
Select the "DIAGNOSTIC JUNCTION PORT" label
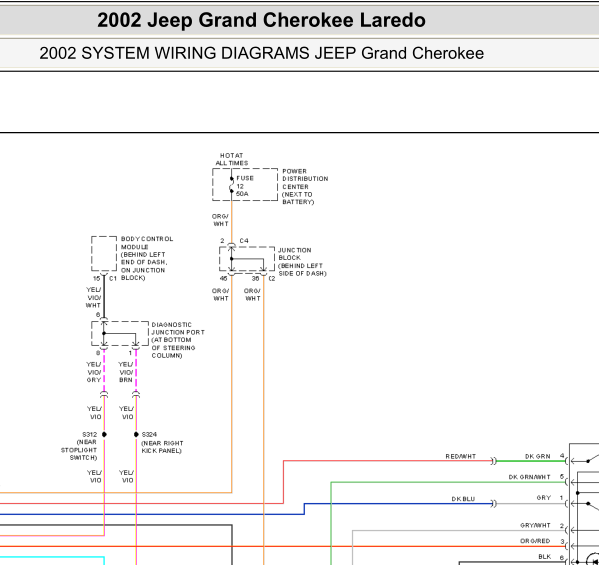coord(178,340)
